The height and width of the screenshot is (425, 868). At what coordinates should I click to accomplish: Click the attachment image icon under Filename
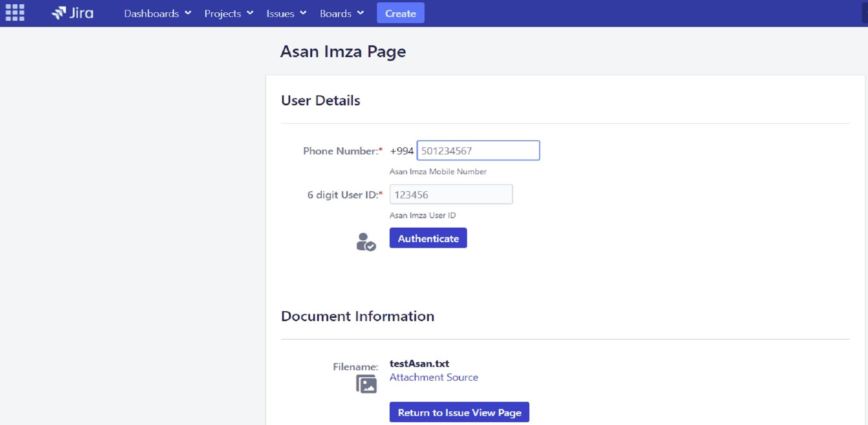click(x=367, y=384)
